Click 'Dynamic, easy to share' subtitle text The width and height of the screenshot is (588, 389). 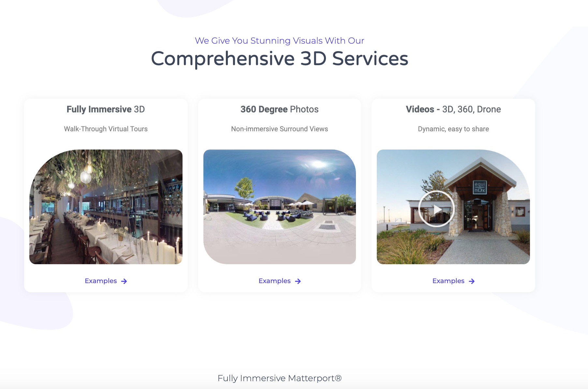coord(453,129)
